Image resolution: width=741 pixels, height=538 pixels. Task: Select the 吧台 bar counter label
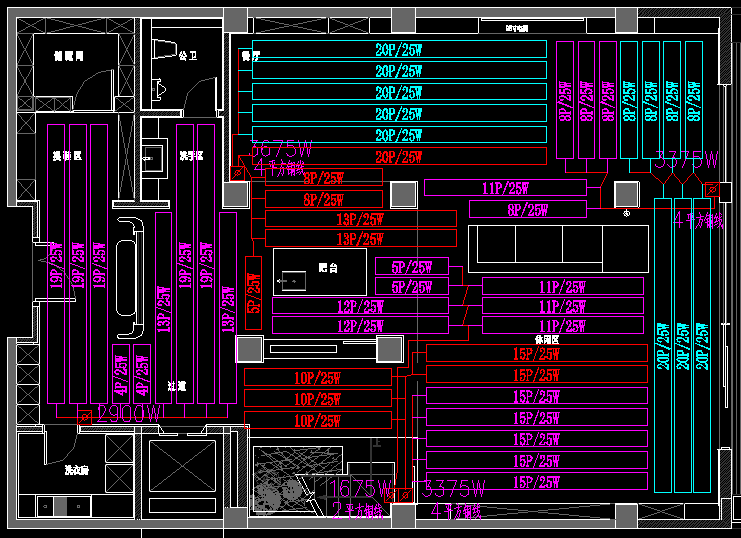coord(326,268)
